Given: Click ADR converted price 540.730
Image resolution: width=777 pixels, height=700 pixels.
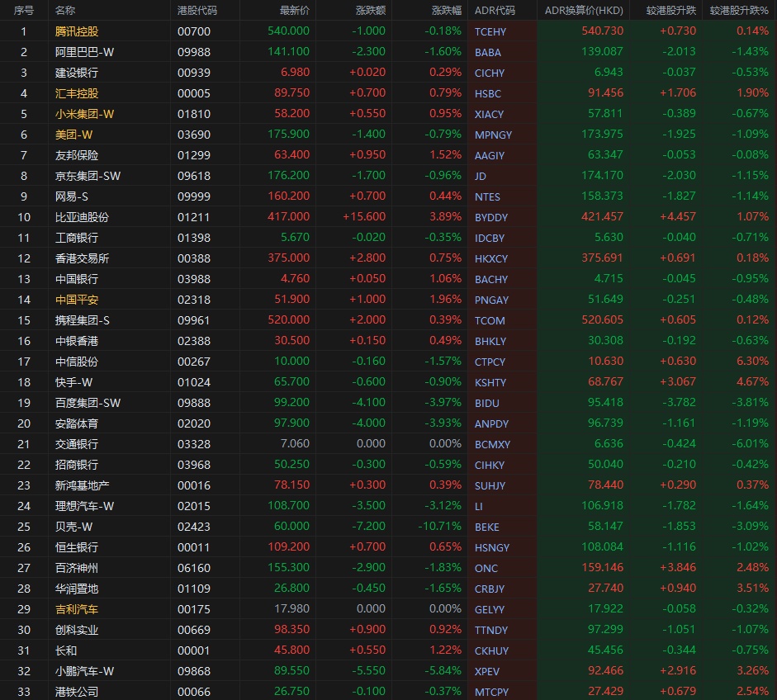Looking at the screenshot, I should tap(602, 31).
